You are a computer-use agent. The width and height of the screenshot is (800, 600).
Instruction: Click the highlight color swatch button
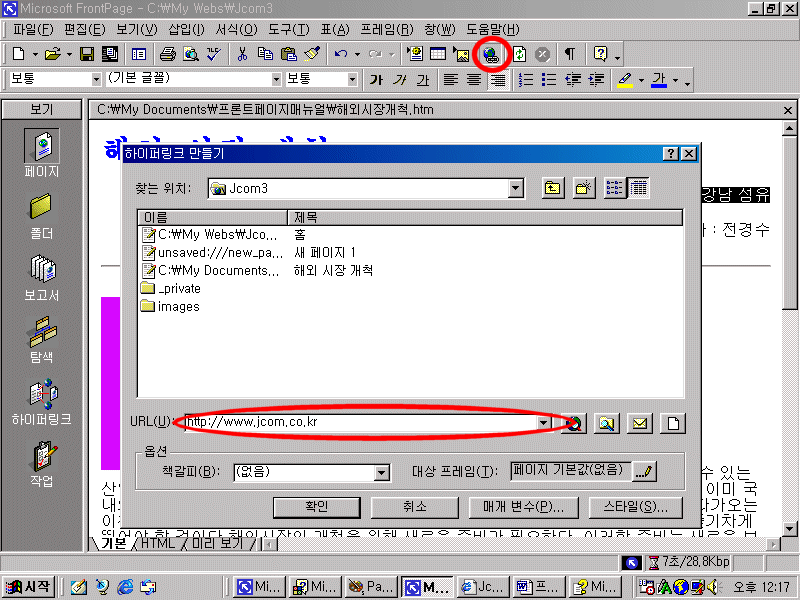(625, 80)
